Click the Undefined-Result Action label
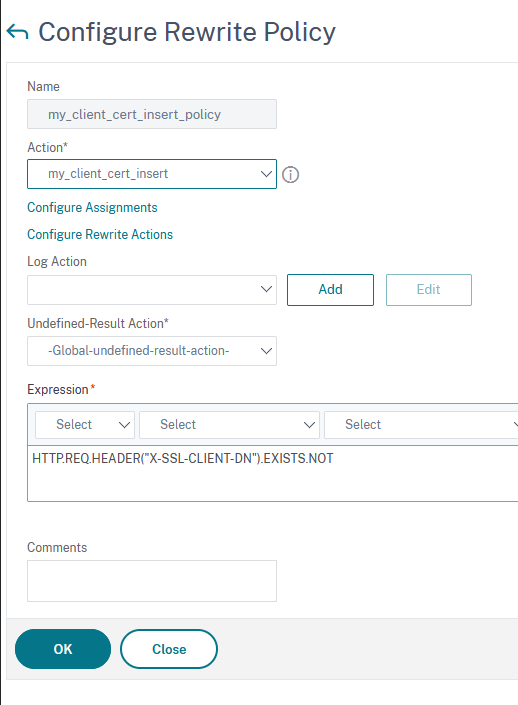518x705 pixels. 98,323
